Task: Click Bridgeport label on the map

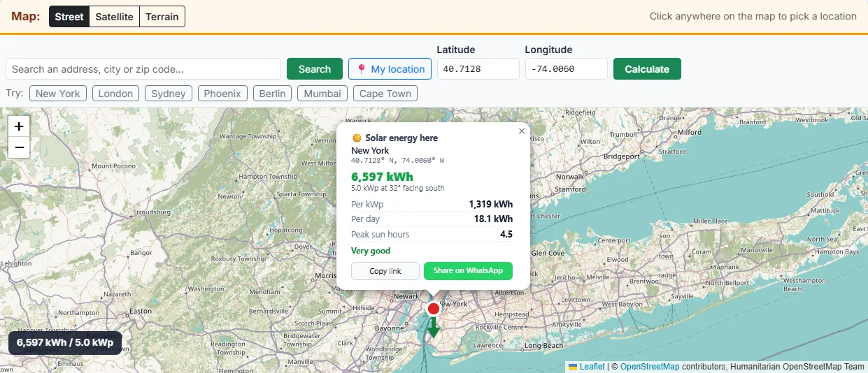Action: [621, 156]
